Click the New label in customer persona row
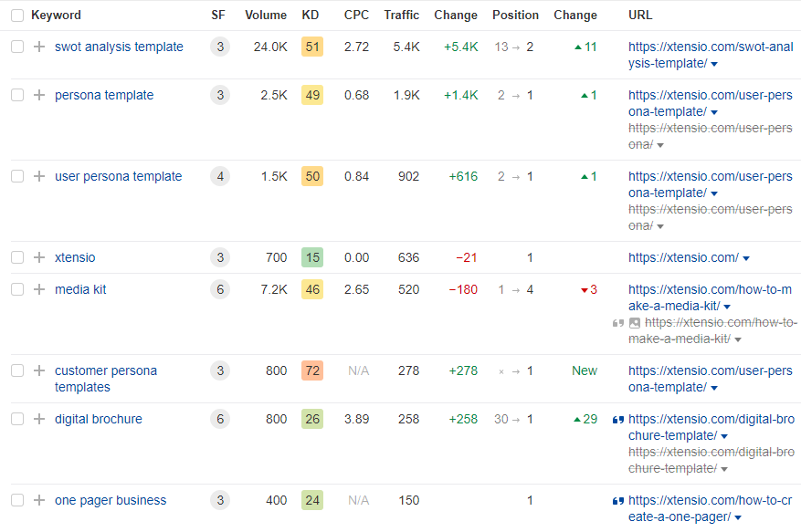801x532 pixels. click(585, 371)
